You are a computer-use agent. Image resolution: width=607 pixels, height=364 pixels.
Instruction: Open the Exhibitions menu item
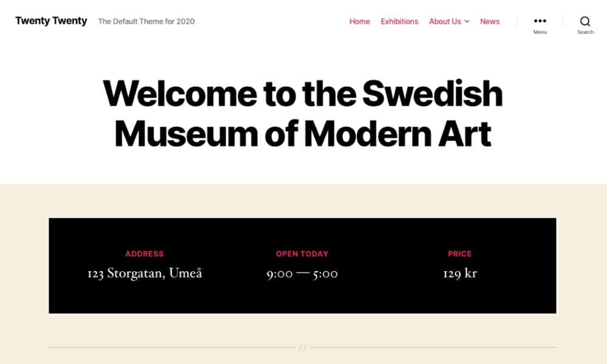point(399,21)
